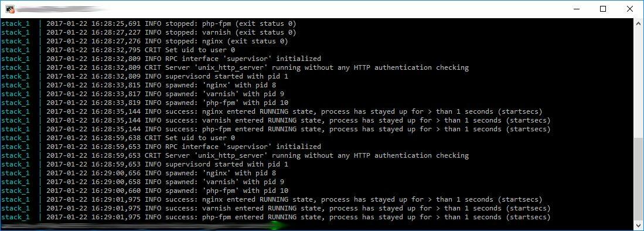
Task: Click the terminal app icon in title bar
Action: (11, 9)
